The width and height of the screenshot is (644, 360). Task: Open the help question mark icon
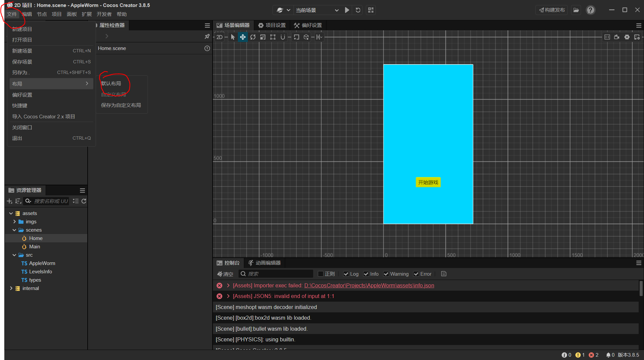point(590,10)
